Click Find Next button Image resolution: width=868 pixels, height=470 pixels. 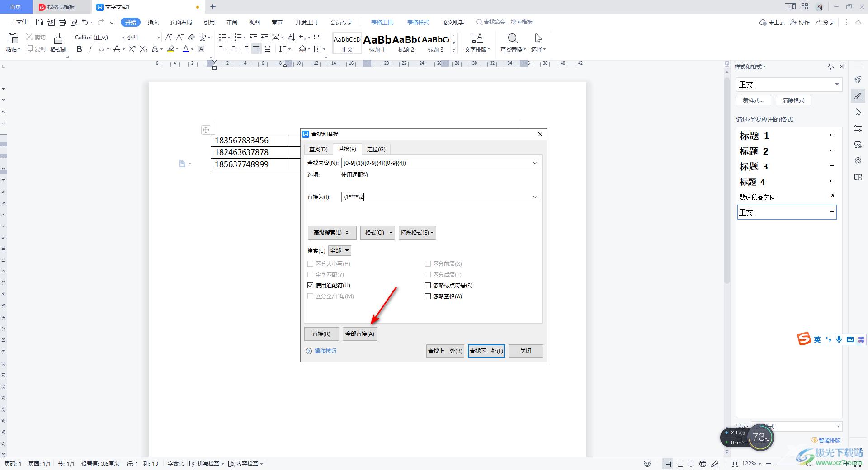pyautogui.click(x=486, y=351)
